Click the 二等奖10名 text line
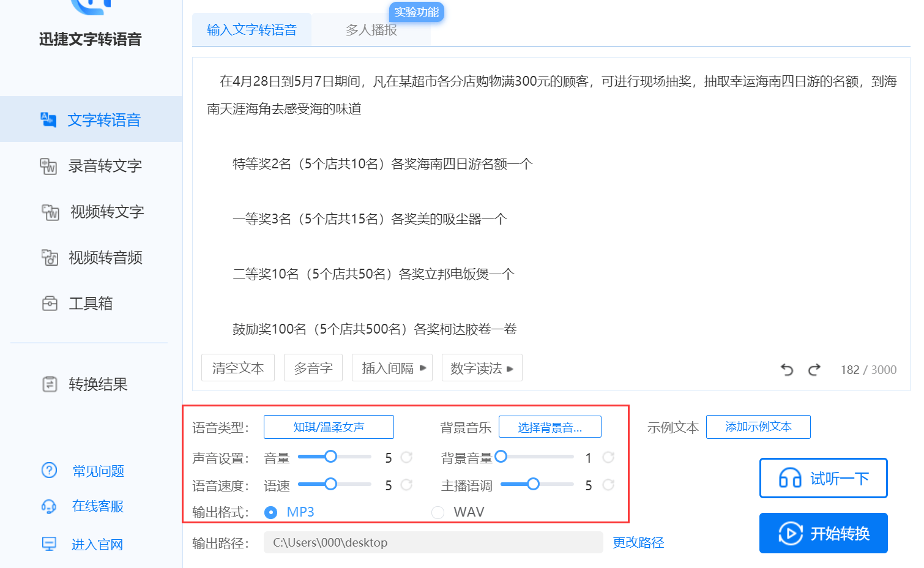This screenshot has height=568, width=924. click(373, 274)
